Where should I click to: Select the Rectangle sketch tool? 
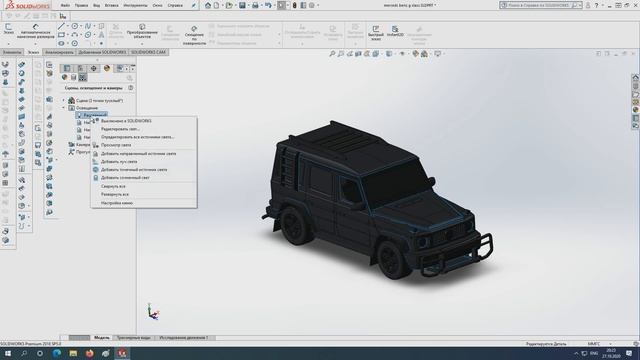click(61, 35)
